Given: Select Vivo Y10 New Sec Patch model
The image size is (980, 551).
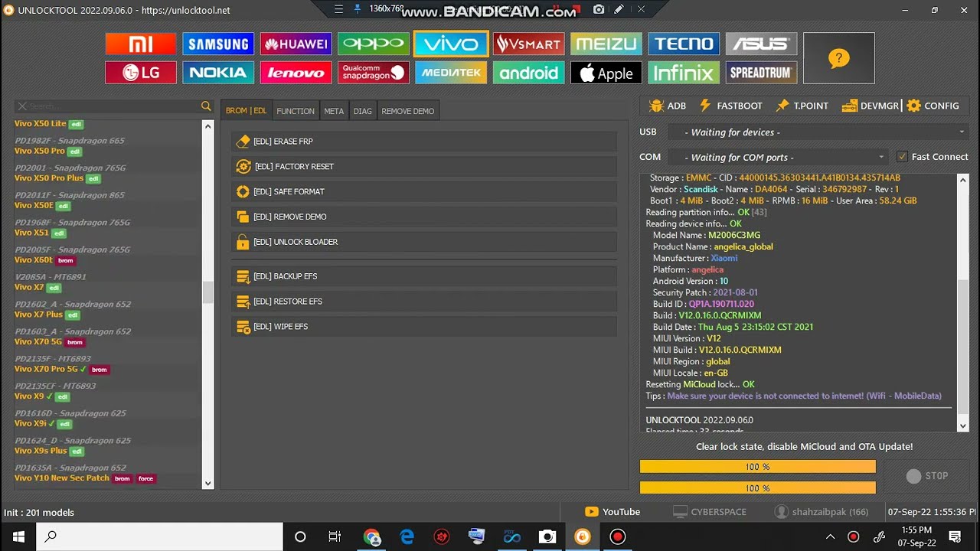Looking at the screenshot, I should (x=62, y=478).
